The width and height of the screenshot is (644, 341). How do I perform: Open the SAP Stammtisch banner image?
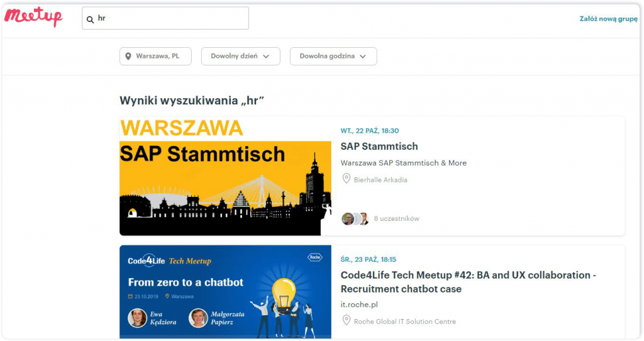225,176
